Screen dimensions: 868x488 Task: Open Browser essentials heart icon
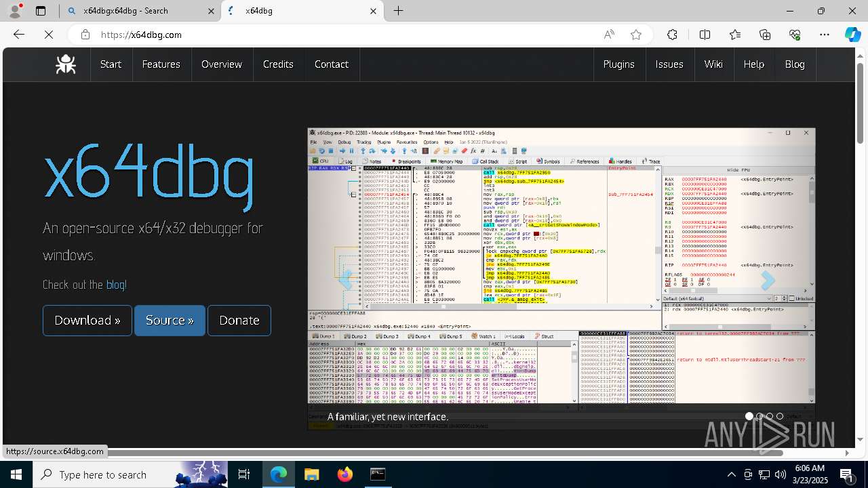pos(795,35)
